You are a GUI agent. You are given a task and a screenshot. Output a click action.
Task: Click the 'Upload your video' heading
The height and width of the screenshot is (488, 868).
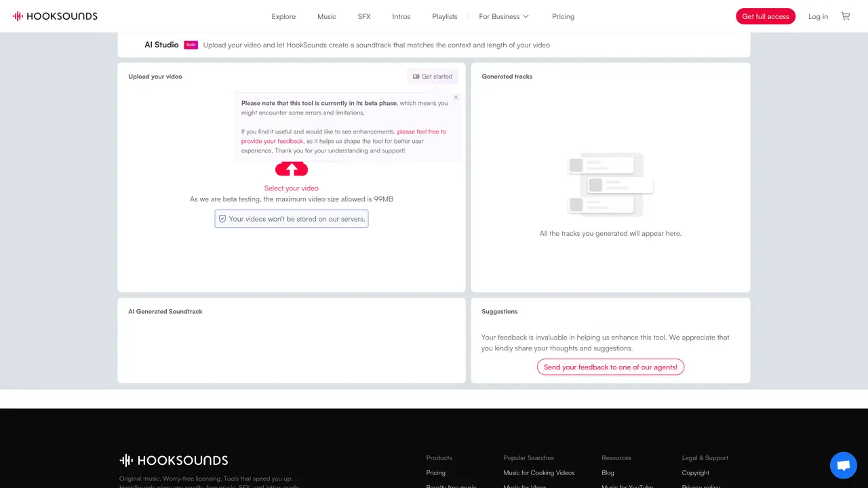(x=155, y=77)
